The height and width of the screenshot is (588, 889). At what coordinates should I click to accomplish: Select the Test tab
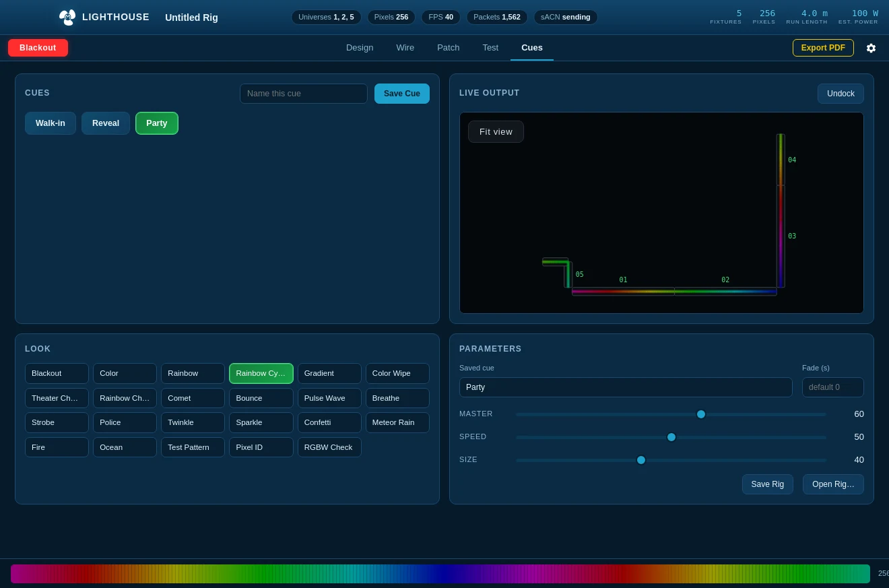[x=490, y=48]
